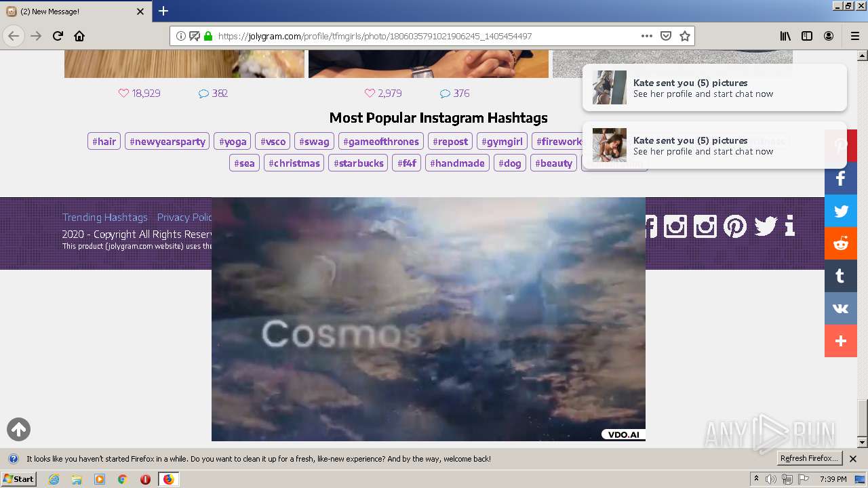Open the #hair hashtag
The image size is (868, 488).
tap(104, 141)
